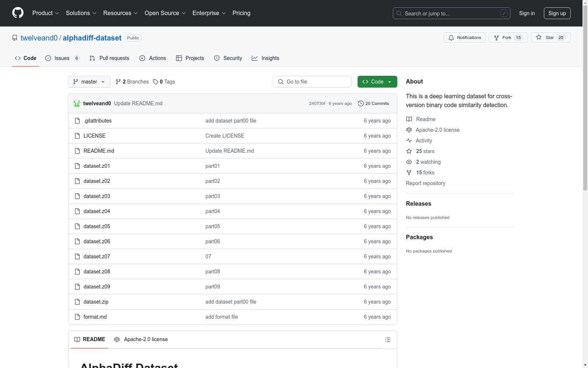The width and height of the screenshot is (588, 368).
Task: Click the twelveand0 avatar in commit bar
Action: 77,103
